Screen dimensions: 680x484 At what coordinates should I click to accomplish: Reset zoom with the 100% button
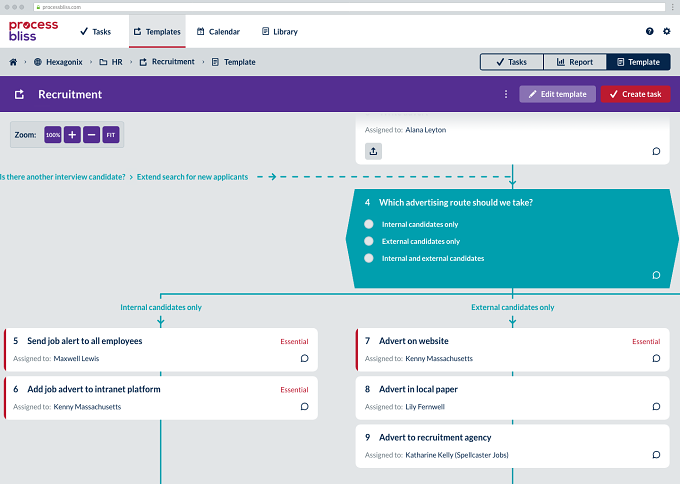click(53, 135)
